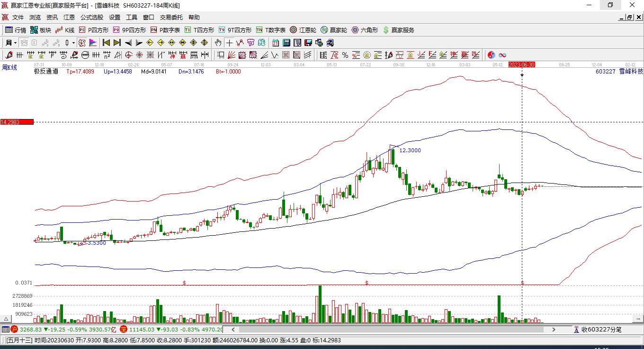Open the 浏览 menu
Screen dimensions: 644x349
tap(35, 18)
